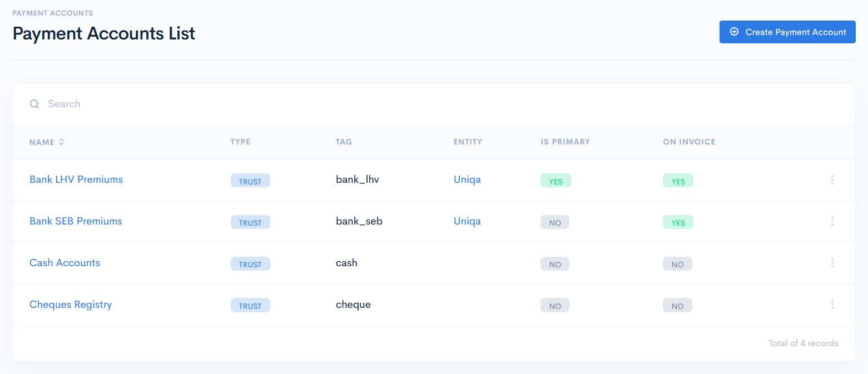The height and width of the screenshot is (374, 868).
Task: Open the actions menu for Bank SEB Premiums
Action: pos(832,221)
